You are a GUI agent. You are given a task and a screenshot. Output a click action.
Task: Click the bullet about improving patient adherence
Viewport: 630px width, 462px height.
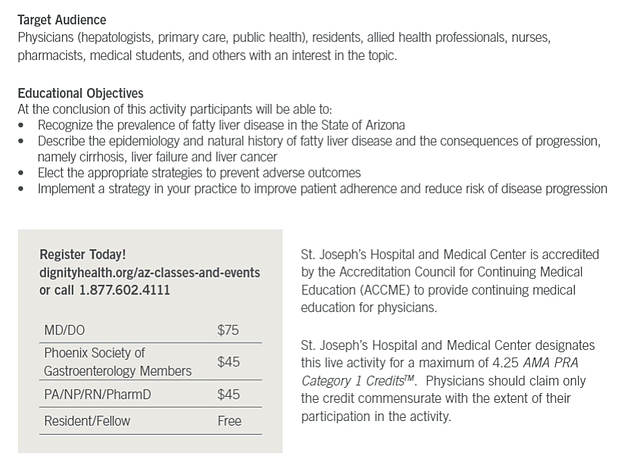click(x=322, y=188)
